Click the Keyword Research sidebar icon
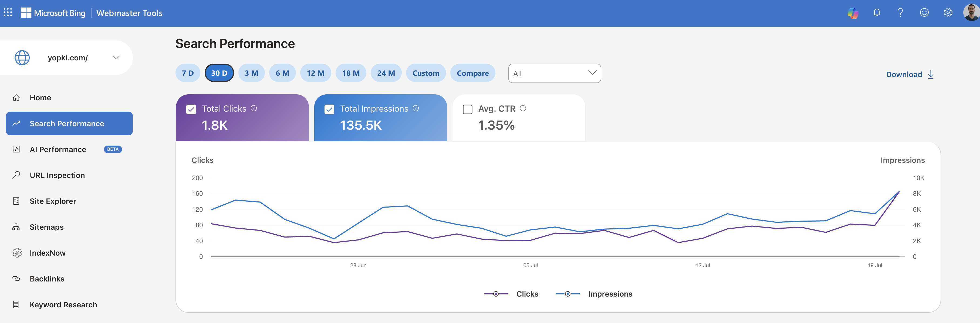Screen dimensions: 980x323 coord(16,304)
